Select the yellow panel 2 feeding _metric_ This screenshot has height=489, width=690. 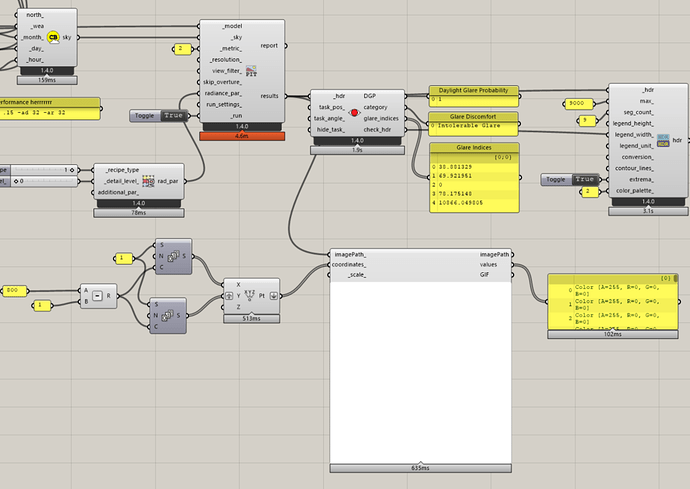(182, 49)
